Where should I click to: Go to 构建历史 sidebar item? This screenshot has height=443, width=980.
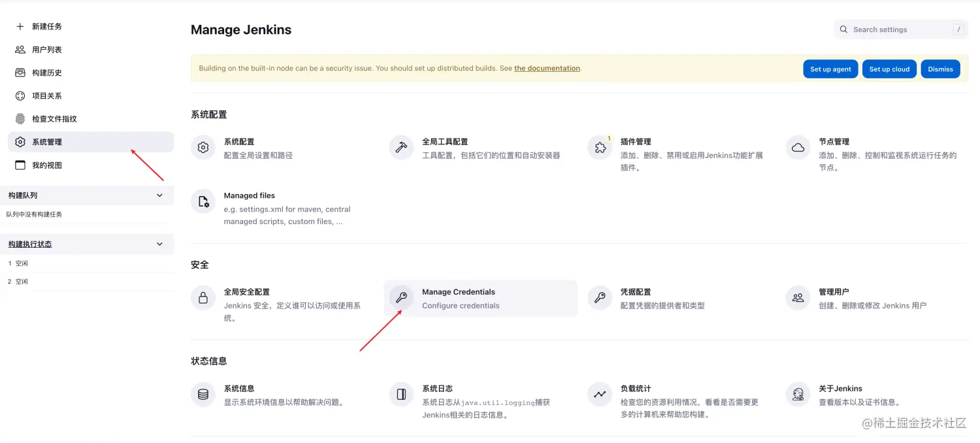[91, 73]
